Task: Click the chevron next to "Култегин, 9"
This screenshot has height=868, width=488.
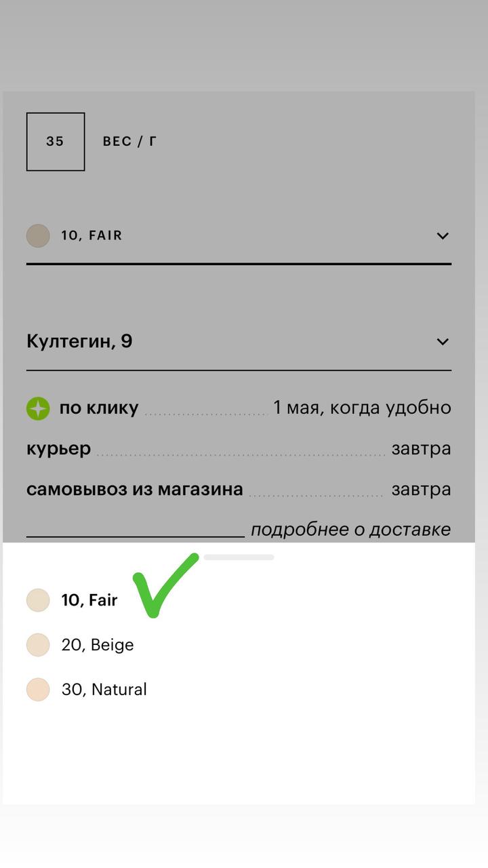Action: 443,342
